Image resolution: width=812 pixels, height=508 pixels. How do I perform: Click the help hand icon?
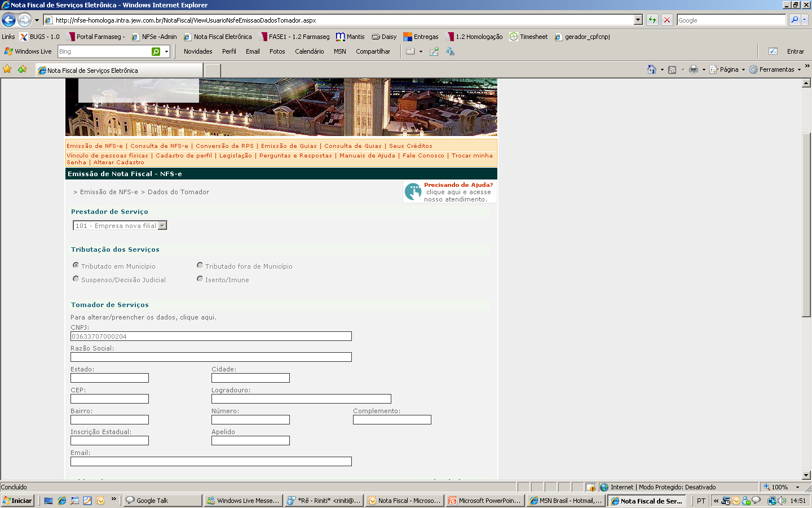point(413,192)
